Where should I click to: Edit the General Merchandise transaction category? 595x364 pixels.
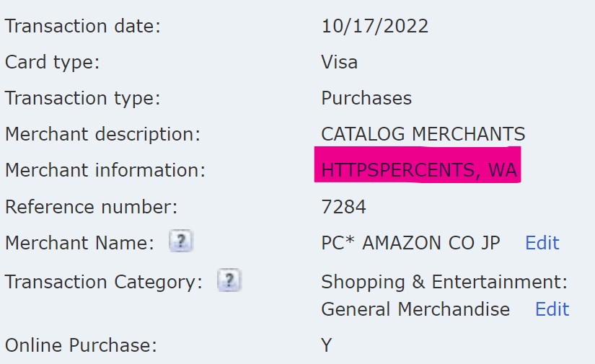pos(552,309)
